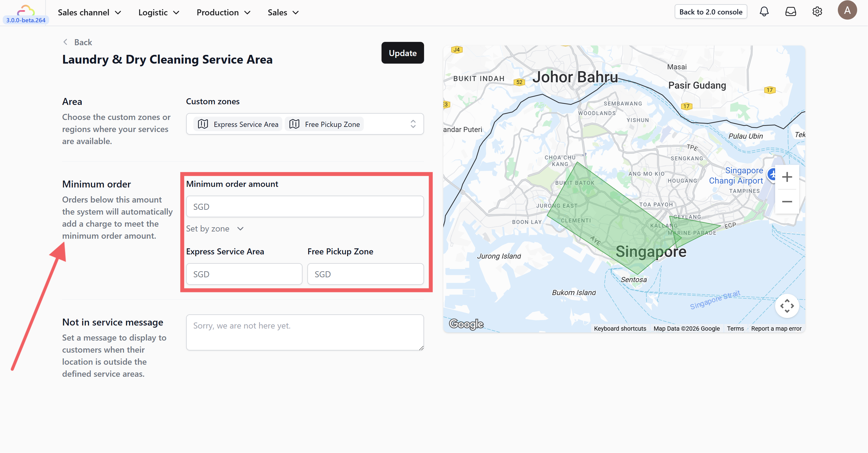Zoom in on the map
The width and height of the screenshot is (868, 453).
click(x=787, y=177)
